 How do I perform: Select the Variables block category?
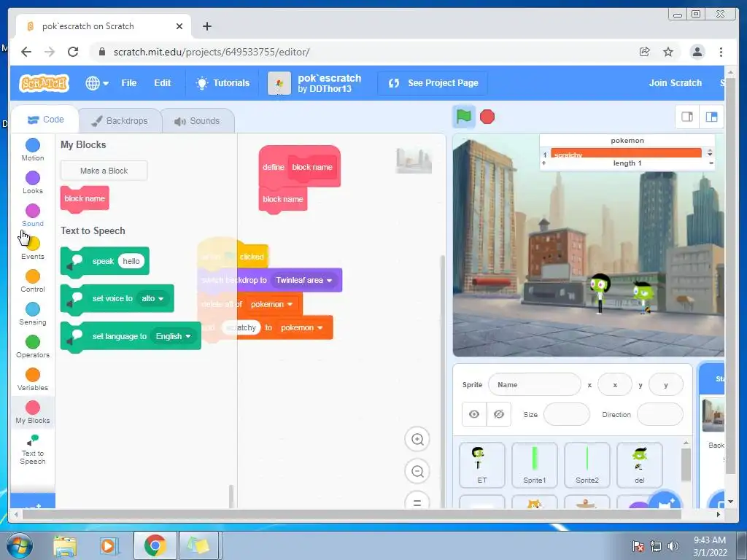[x=32, y=379]
